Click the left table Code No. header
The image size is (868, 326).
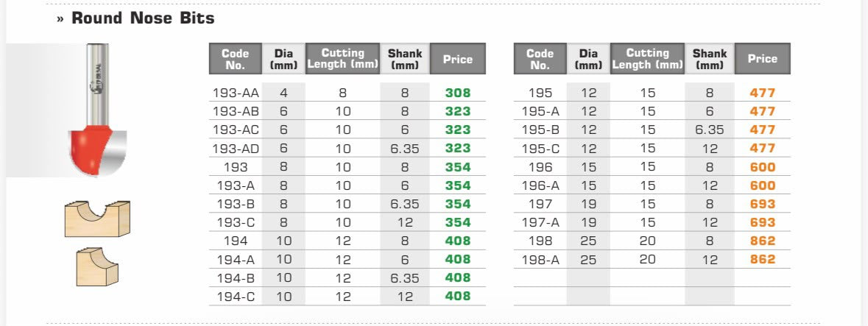(236, 59)
